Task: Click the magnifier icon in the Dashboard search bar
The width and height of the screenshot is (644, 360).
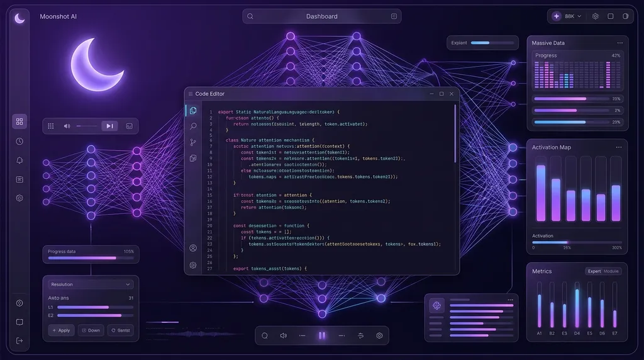Action: point(250,16)
